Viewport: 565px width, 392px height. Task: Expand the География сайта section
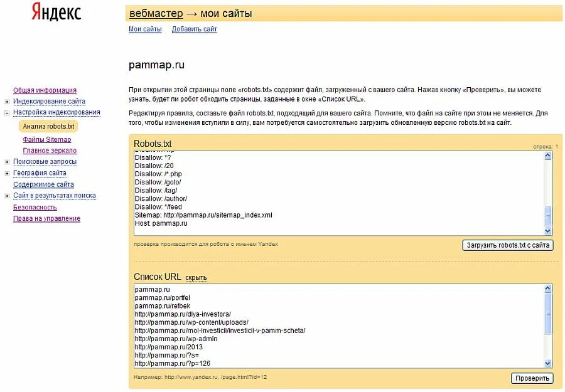pyautogui.click(x=7, y=174)
